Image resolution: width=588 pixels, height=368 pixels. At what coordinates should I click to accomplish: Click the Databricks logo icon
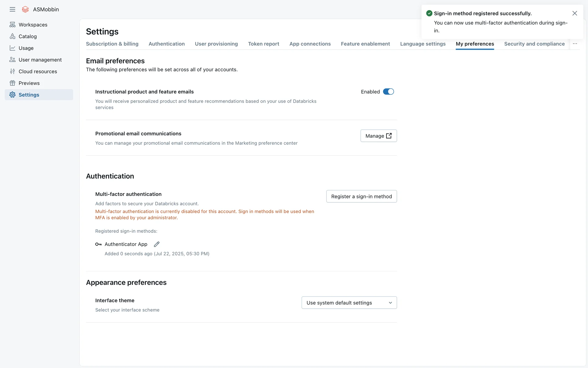pyautogui.click(x=25, y=10)
